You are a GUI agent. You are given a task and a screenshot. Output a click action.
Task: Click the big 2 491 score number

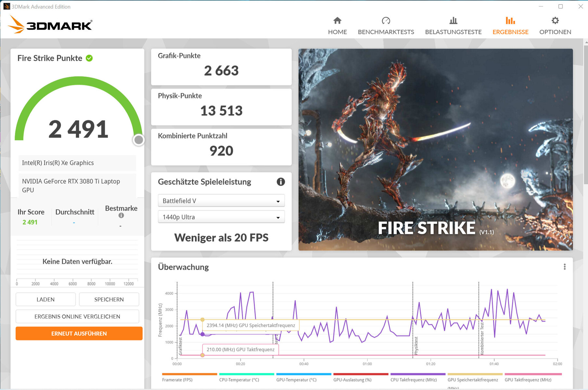[78, 129]
